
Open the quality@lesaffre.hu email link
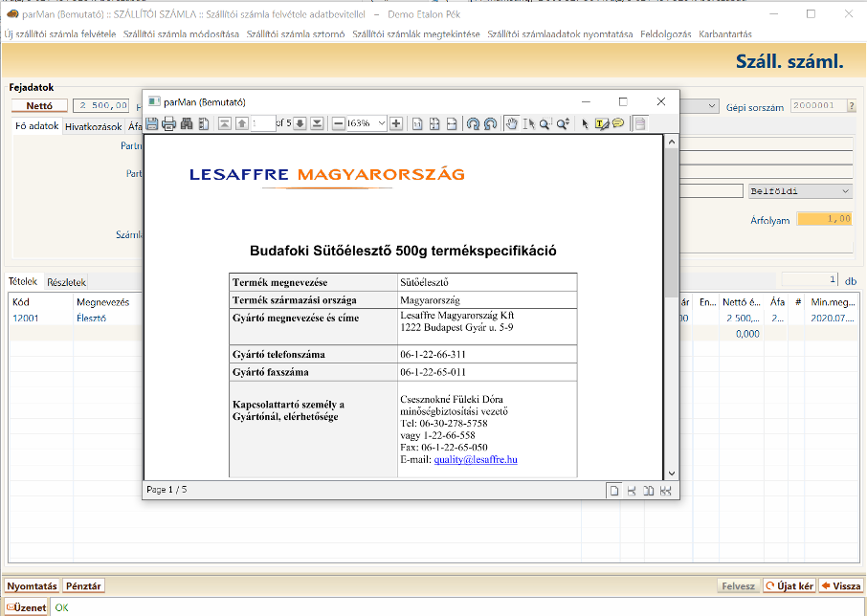[476, 460]
